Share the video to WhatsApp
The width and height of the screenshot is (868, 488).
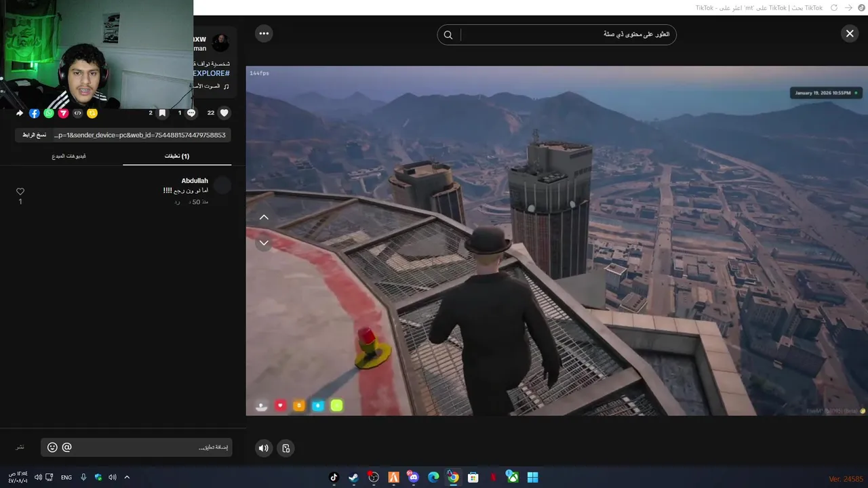pos(48,113)
